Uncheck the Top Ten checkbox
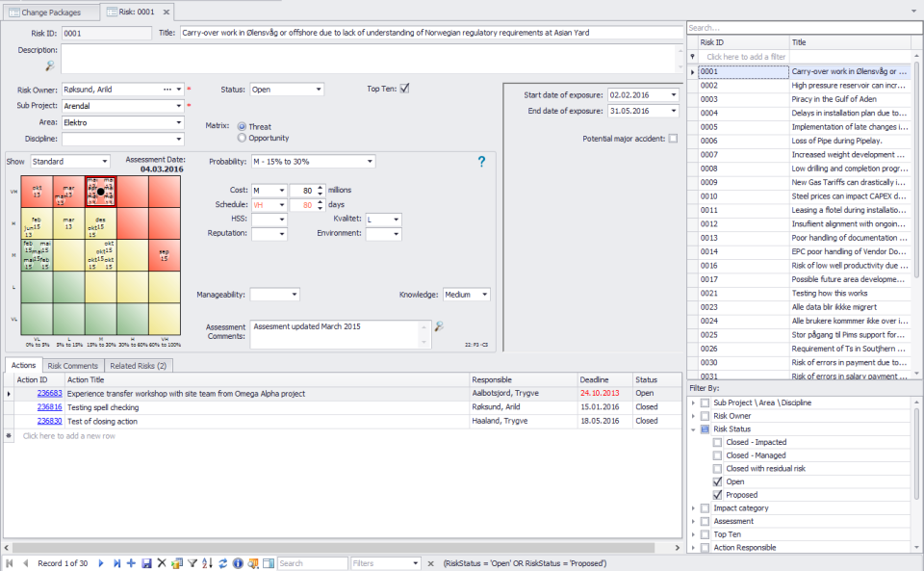The height and width of the screenshot is (571, 924). click(404, 89)
